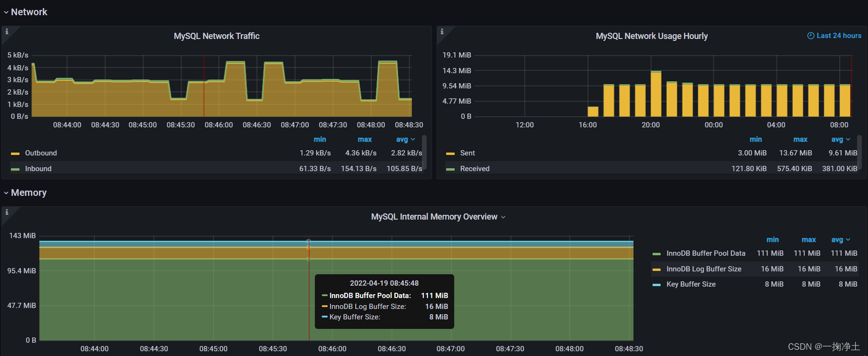Open color picker for InnoDB Log Buffer Size swatch
The width and height of the screenshot is (868, 356).
pos(657,269)
